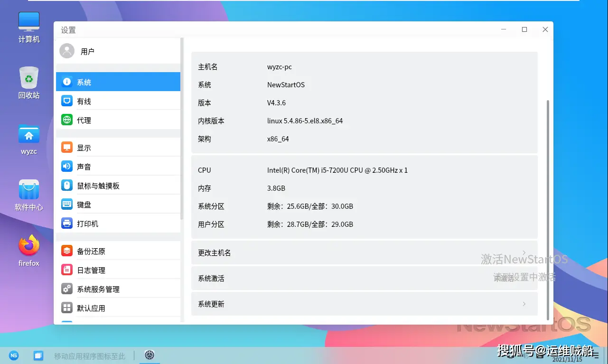Select 有线 text in sidebar
The width and height of the screenshot is (608, 364).
pyautogui.click(x=84, y=101)
